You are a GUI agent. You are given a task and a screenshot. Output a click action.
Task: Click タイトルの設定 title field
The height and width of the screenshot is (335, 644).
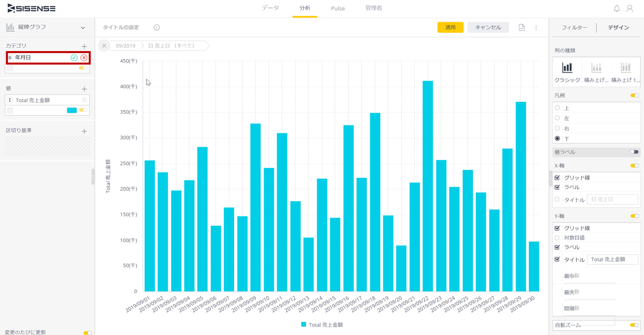[121, 28]
